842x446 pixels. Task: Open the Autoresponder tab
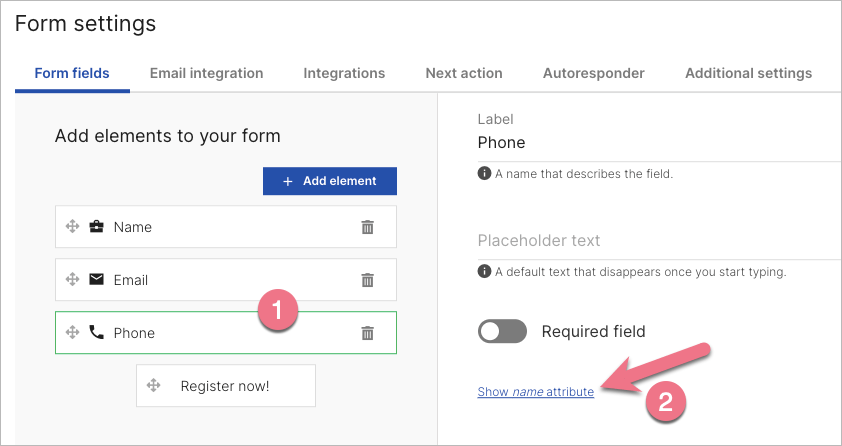coord(593,73)
